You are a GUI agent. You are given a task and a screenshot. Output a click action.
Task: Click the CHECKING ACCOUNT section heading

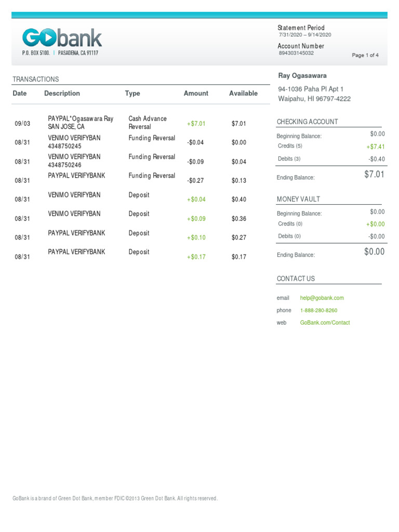click(x=307, y=122)
